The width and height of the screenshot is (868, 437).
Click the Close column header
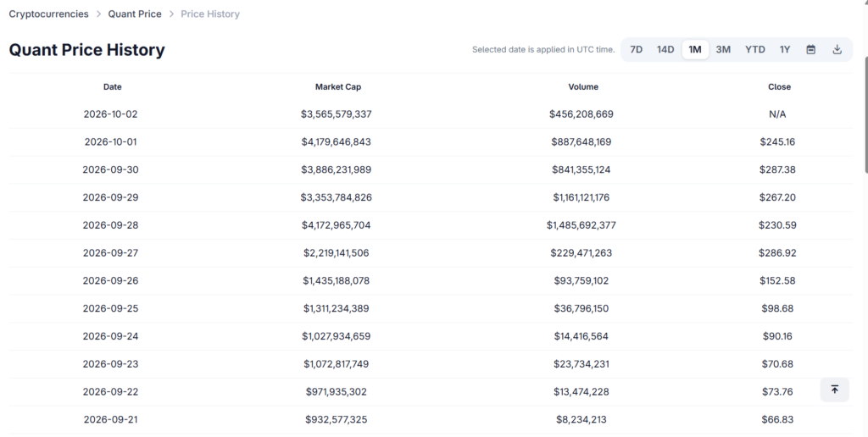click(779, 87)
